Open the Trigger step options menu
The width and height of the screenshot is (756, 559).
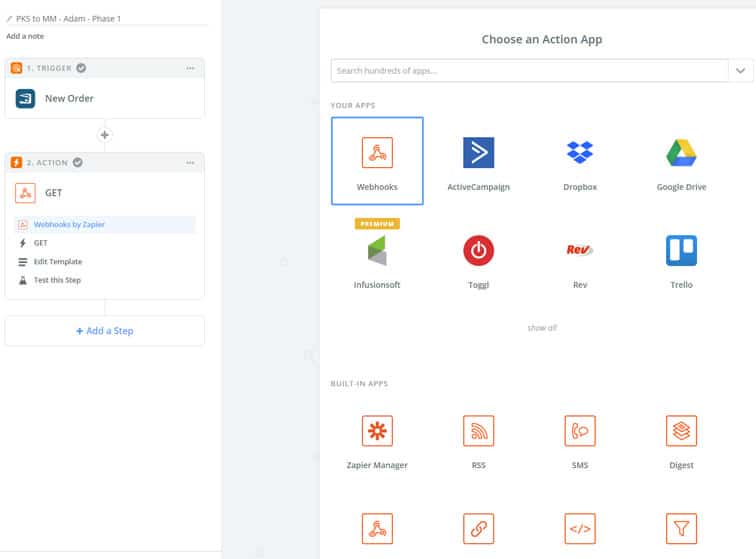[x=190, y=68]
